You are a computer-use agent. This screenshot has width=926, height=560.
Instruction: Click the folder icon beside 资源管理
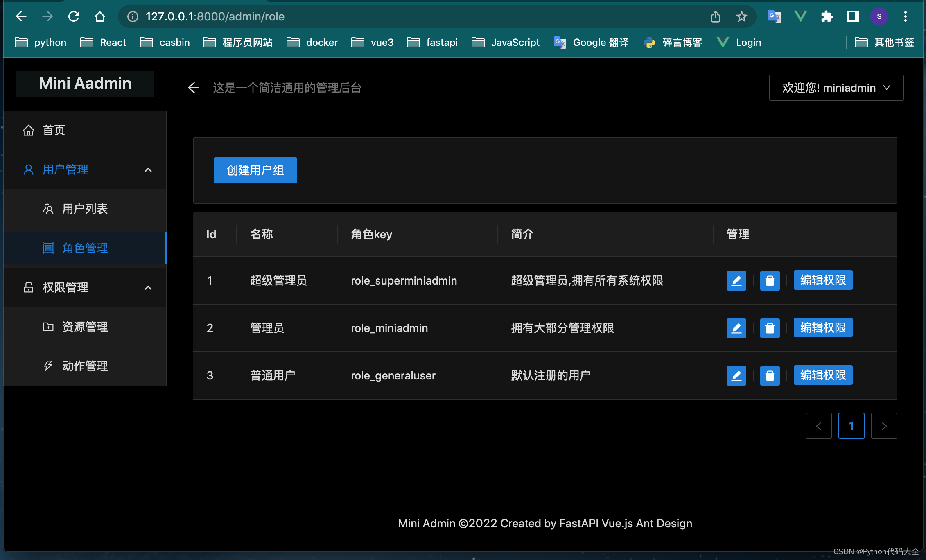(48, 326)
